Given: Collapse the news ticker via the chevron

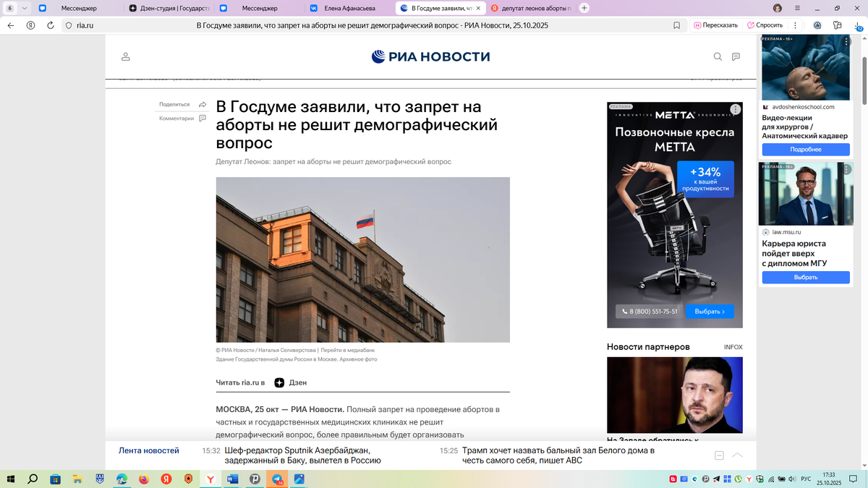Looking at the screenshot, I should pos(738,455).
